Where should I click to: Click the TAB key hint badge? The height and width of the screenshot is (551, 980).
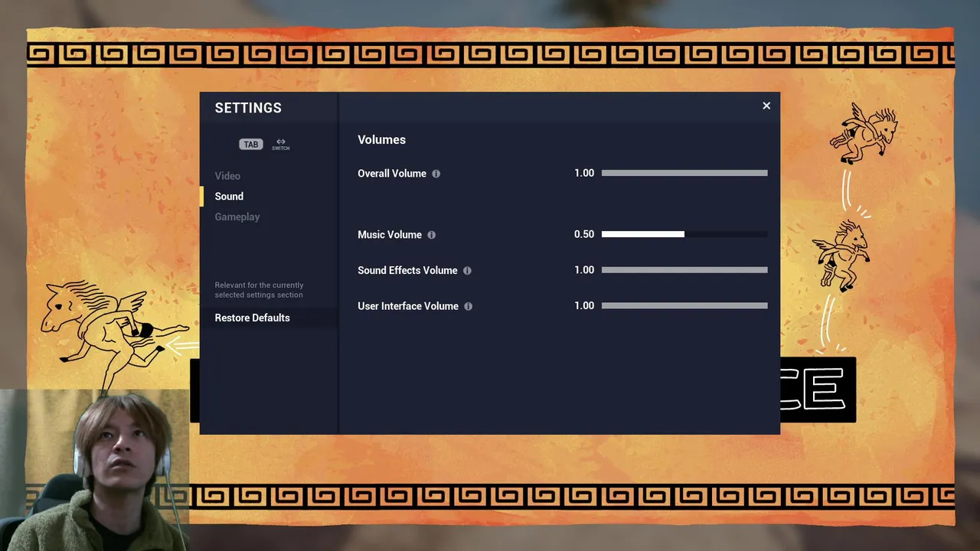pyautogui.click(x=251, y=144)
